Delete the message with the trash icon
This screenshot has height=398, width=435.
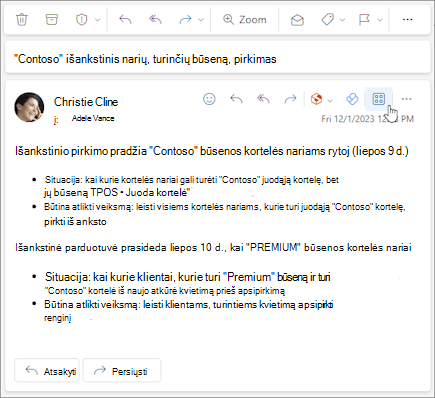22,19
